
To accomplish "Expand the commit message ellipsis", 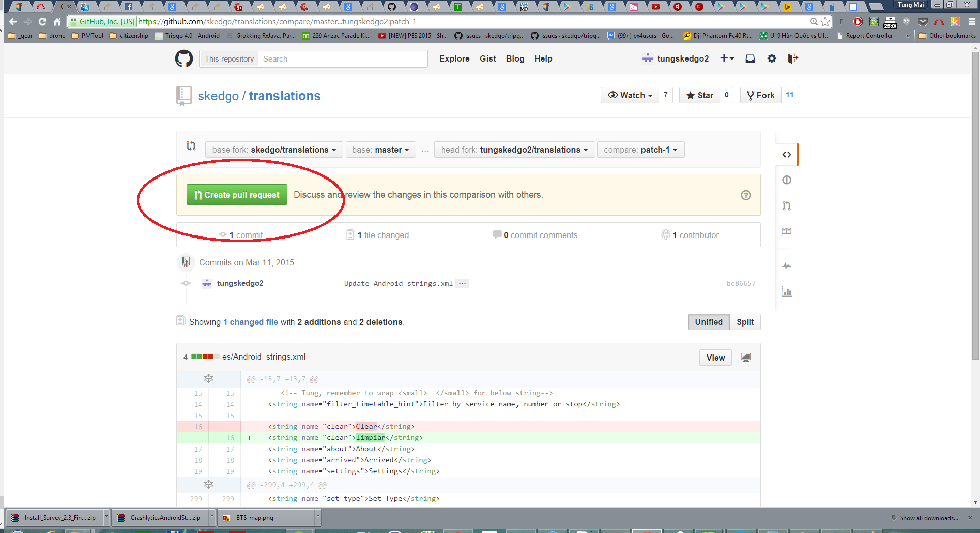I will coord(462,283).
